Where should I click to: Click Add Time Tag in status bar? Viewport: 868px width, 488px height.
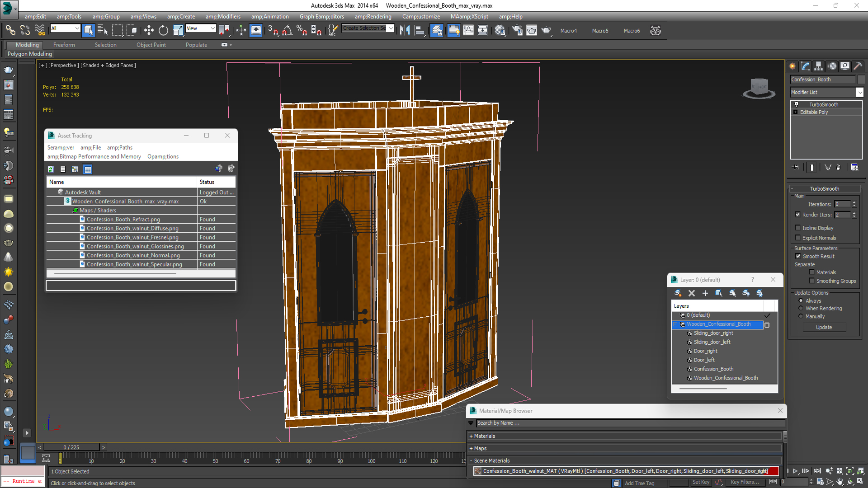(639, 483)
